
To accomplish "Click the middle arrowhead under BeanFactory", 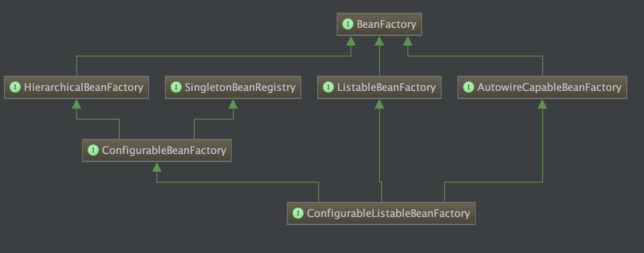I will [379, 41].
